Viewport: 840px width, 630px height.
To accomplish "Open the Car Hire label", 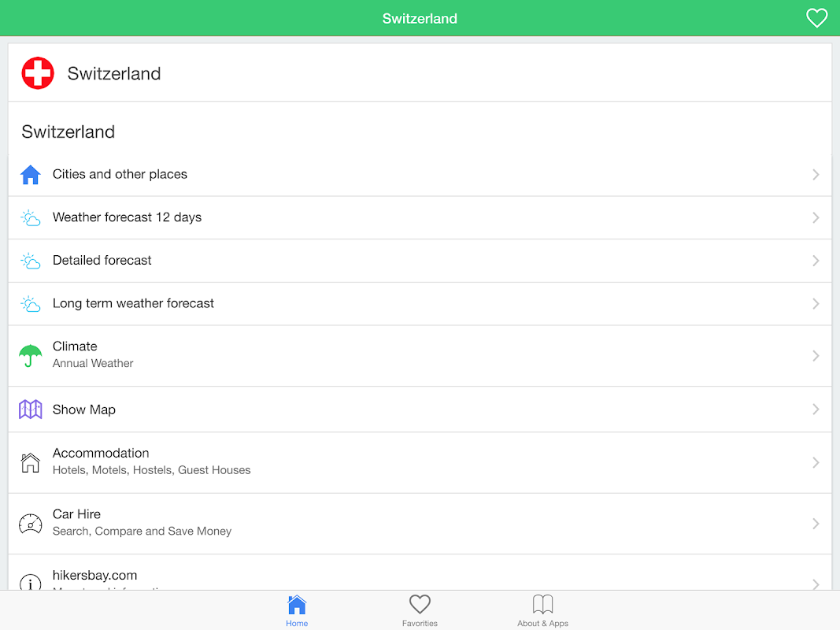I will pyautogui.click(x=76, y=514).
